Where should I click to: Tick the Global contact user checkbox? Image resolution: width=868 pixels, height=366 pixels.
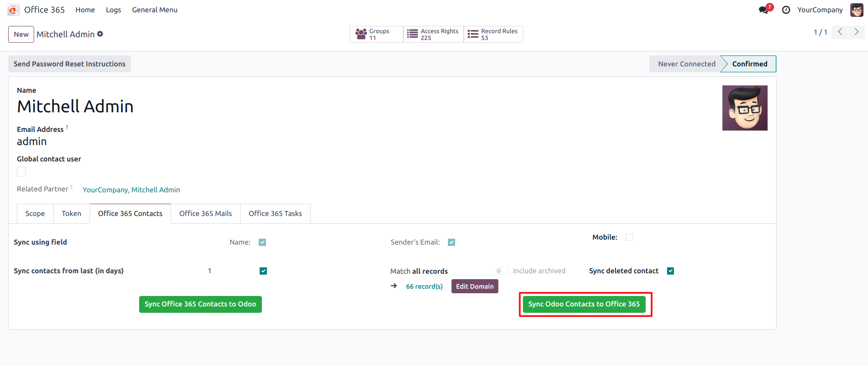[21, 171]
